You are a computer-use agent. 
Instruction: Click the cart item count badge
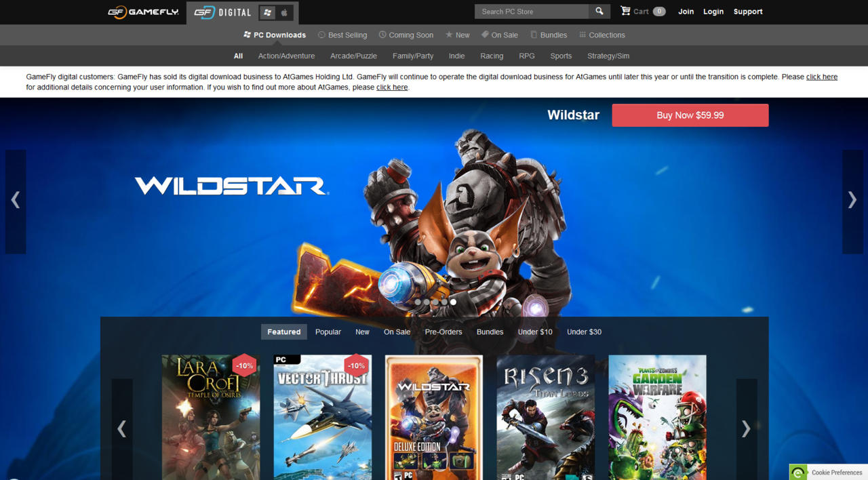pos(659,12)
